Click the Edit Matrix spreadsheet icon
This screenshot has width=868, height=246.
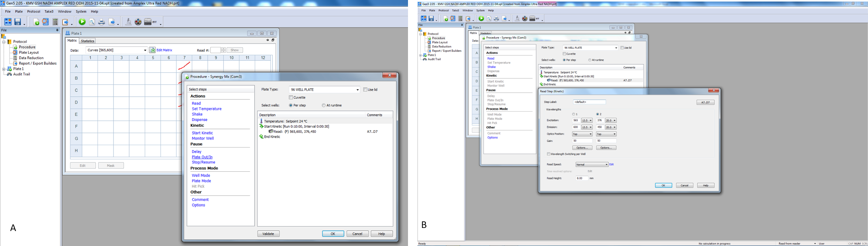click(x=152, y=50)
